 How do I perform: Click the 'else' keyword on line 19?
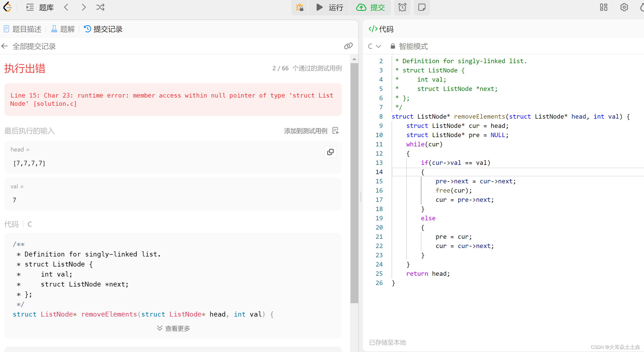tap(428, 218)
